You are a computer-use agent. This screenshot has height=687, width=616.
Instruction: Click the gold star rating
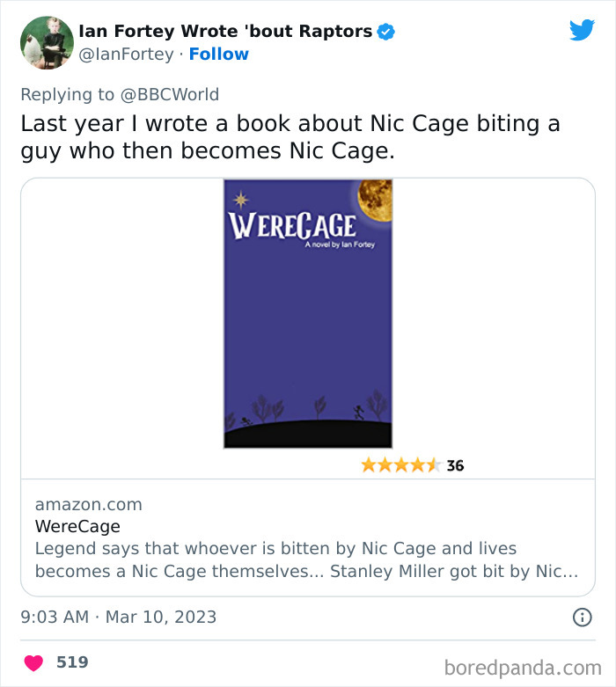(400, 465)
